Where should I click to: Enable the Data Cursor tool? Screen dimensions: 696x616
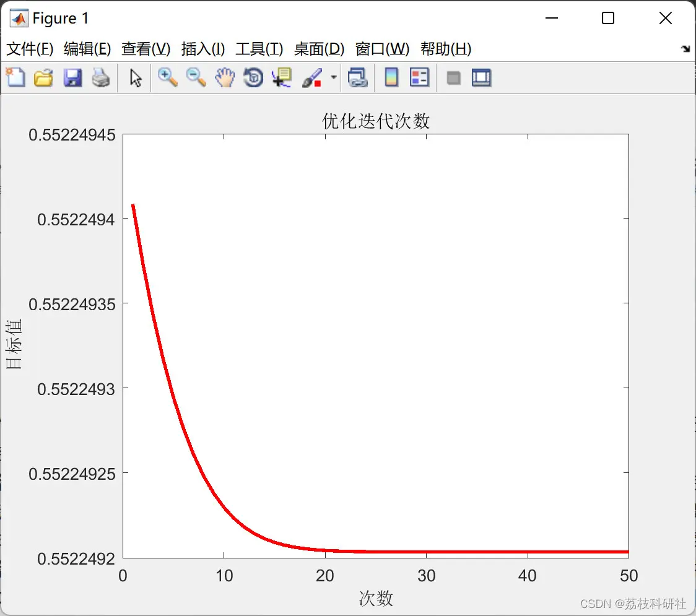[x=282, y=77]
